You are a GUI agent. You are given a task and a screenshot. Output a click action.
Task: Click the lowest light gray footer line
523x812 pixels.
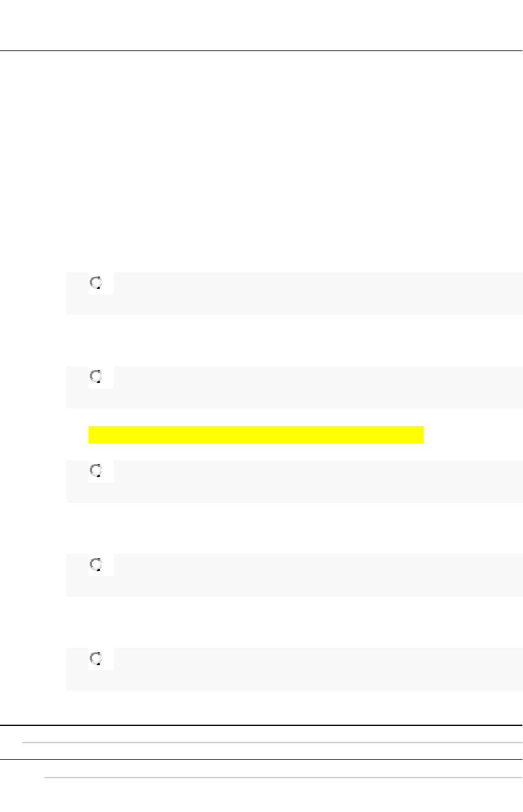click(x=283, y=778)
